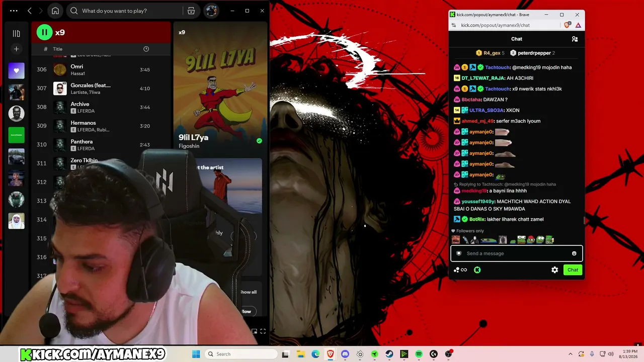644x362 pixels.
Task: Open File Explorer from the taskbar
Action: [x=301, y=354]
